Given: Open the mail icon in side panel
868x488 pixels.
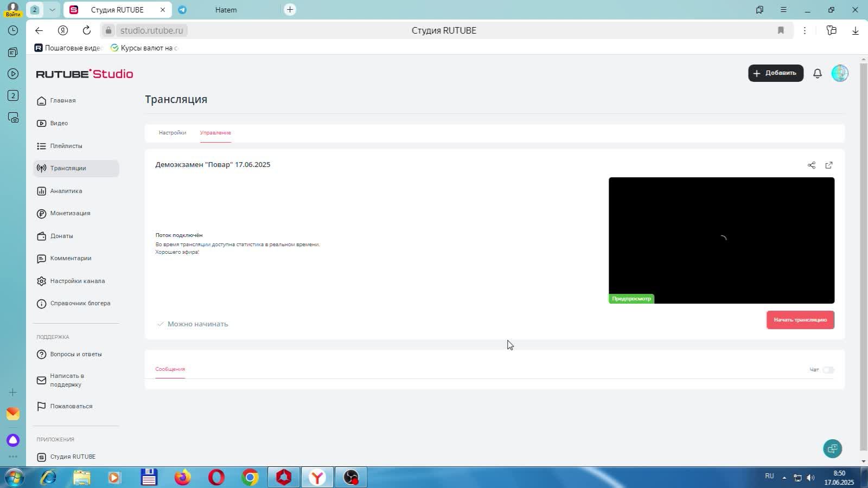Looking at the screenshot, I should pos(13,414).
